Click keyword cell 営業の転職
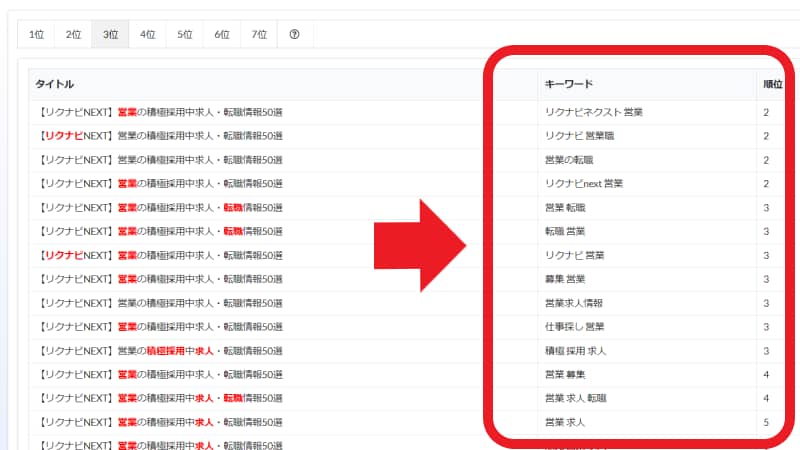The image size is (800, 450). pyautogui.click(x=569, y=160)
